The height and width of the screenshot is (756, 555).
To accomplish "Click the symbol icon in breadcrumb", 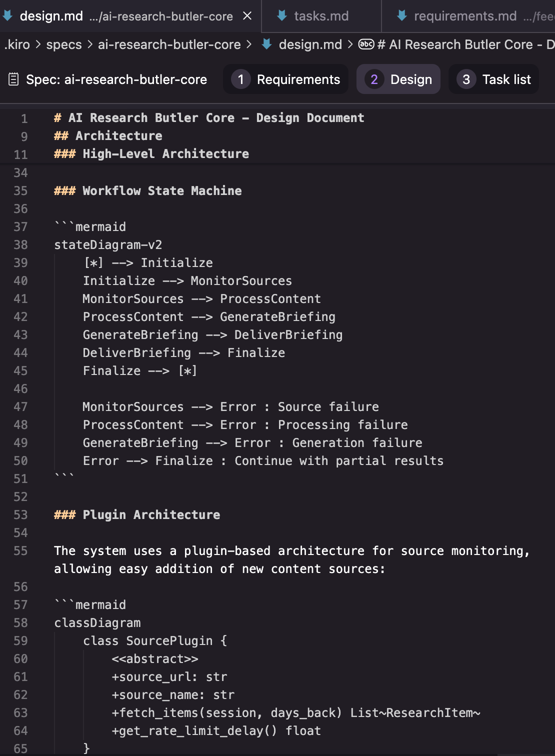I will pyautogui.click(x=366, y=44).
